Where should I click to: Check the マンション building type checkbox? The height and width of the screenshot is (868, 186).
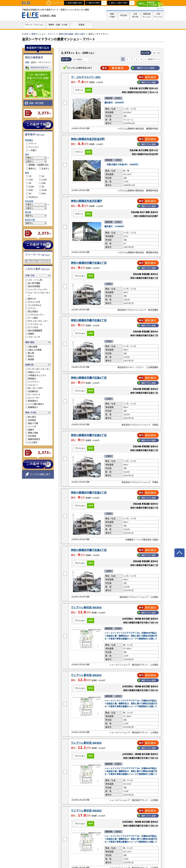coord(27,147)
